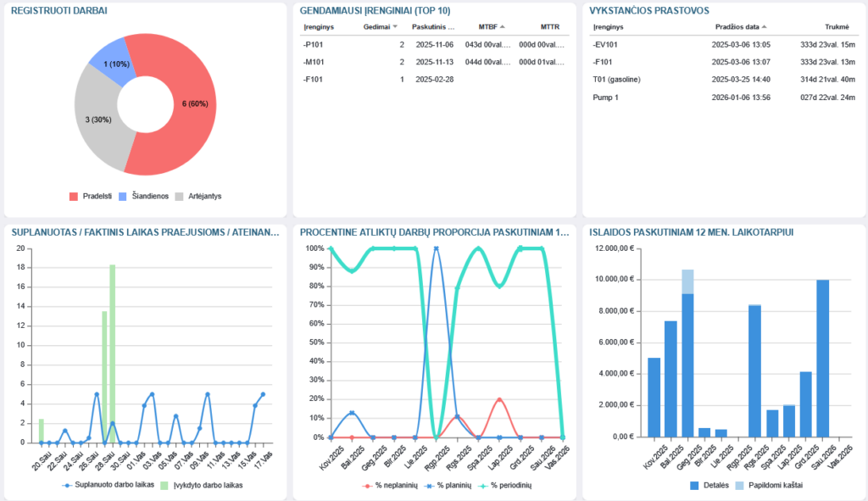Sort failures table by MTTR column header
The width and height of the screenshot is (868, 501).
[x=550, y=27]
